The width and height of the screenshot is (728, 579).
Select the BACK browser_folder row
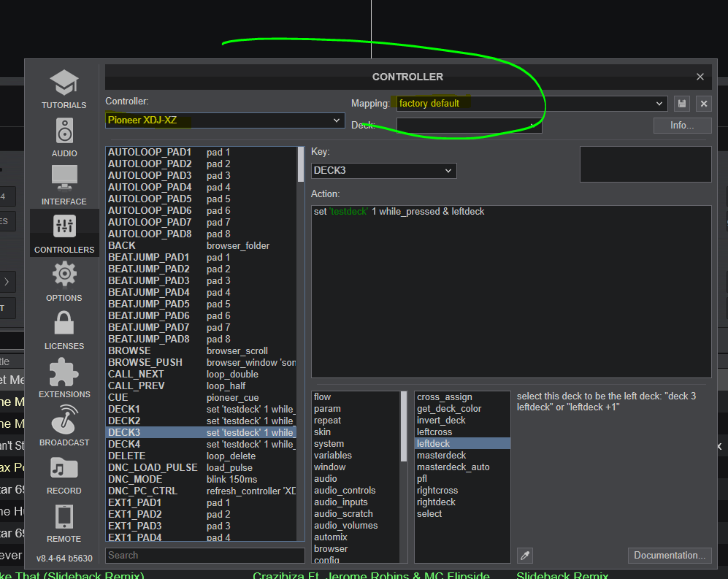[201, 245]
